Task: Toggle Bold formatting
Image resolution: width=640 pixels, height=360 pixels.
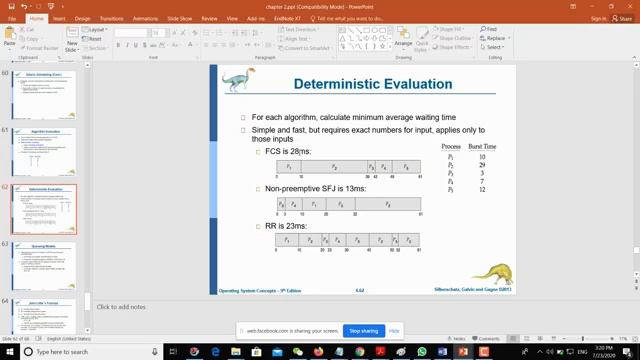Action: pyautogui.click(x=118, y=45)
